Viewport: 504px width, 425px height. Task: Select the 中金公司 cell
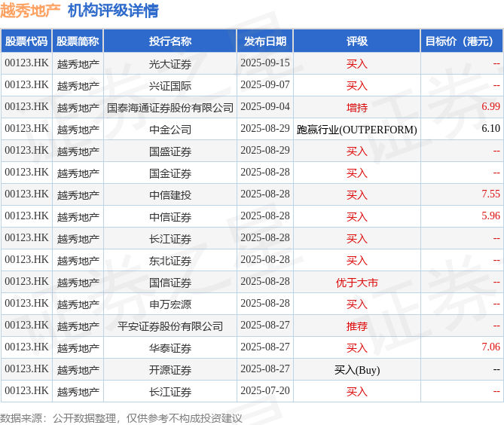(x=170, y=130)
